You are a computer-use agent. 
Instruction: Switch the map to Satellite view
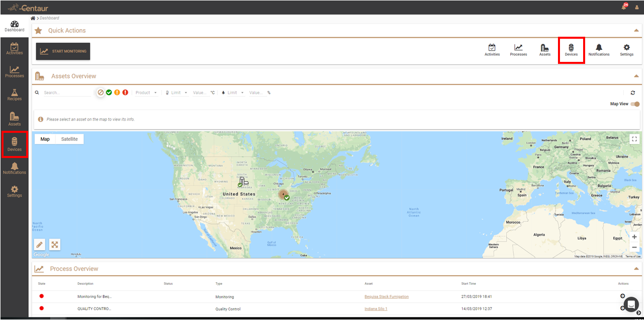point(69,139)
